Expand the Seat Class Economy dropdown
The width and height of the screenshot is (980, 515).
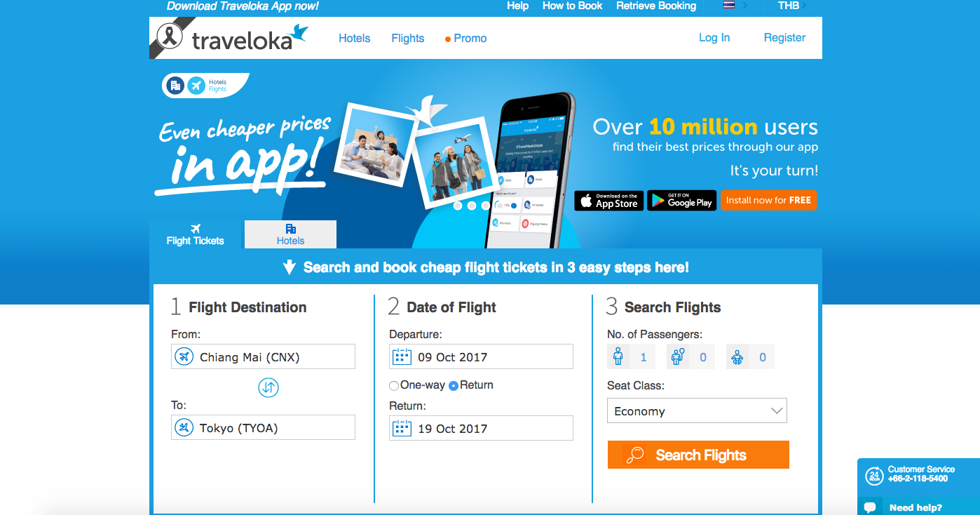(x=697, y=411)
